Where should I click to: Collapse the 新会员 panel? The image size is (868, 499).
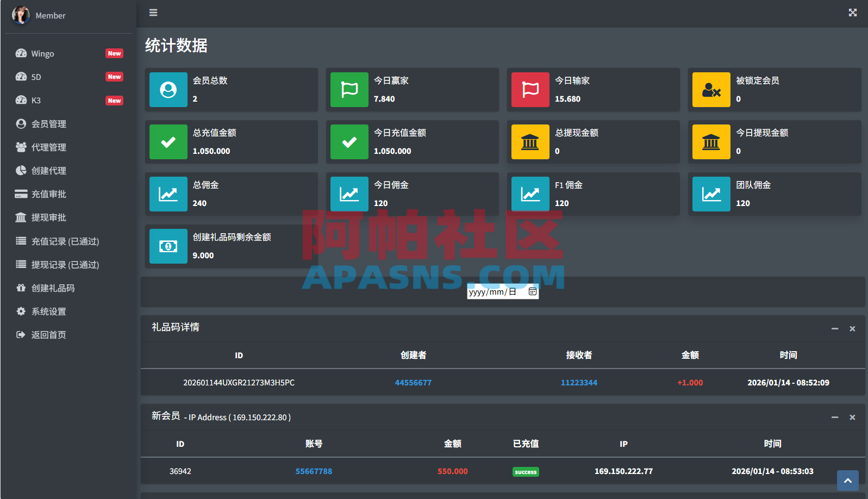coord(835,417)
